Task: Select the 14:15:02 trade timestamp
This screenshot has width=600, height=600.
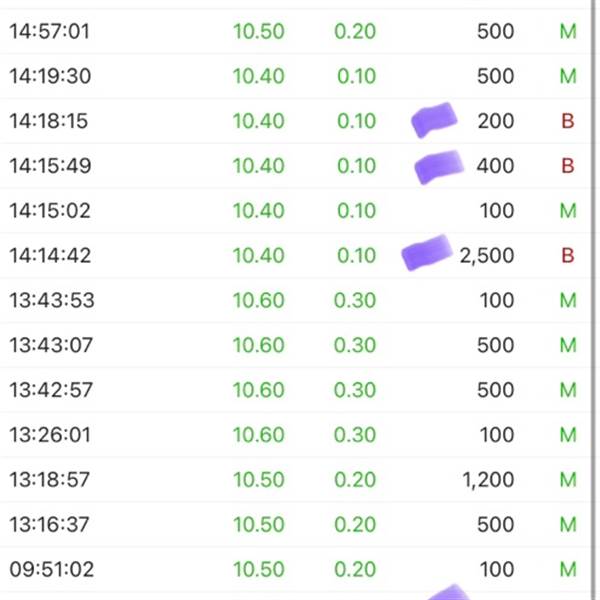Action: click(49, 211)
